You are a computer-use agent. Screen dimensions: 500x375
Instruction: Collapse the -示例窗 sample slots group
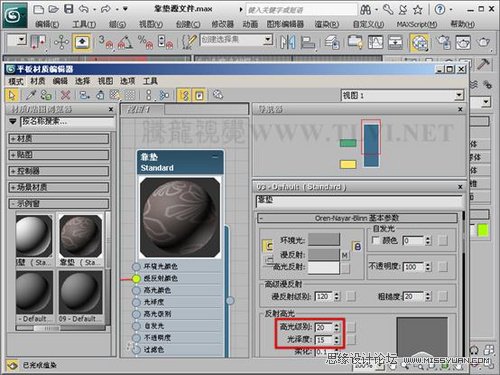[59, 203]
